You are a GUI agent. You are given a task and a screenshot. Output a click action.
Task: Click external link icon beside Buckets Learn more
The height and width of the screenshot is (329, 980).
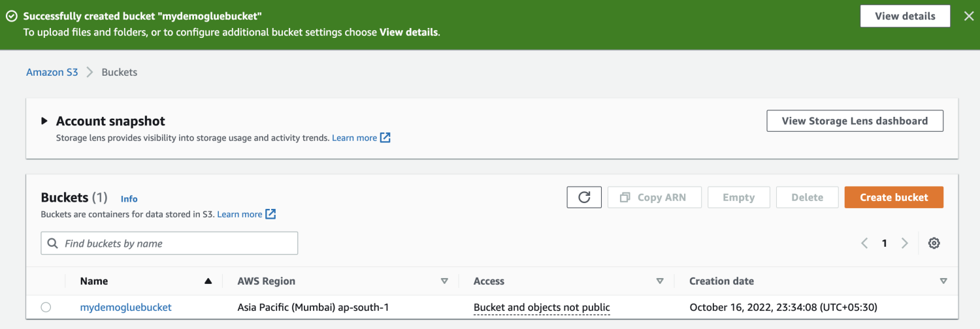(x=270, y=214)
